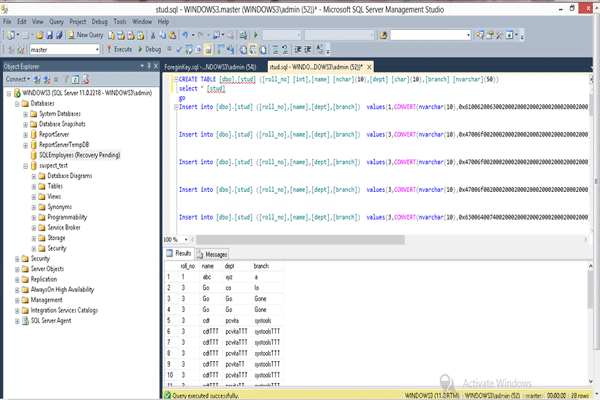Expand the ReportServer database
The image size is (600, 400).
pyautogui.click(x=25, y=134)
